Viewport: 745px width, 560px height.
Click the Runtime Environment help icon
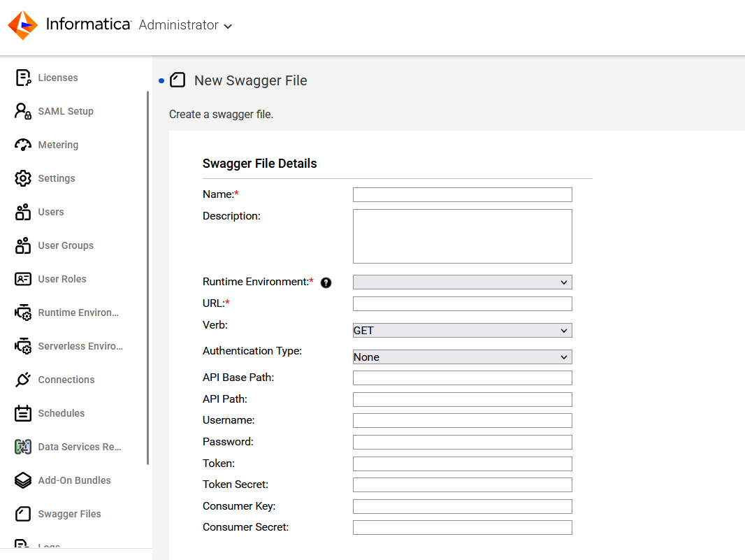326,283
